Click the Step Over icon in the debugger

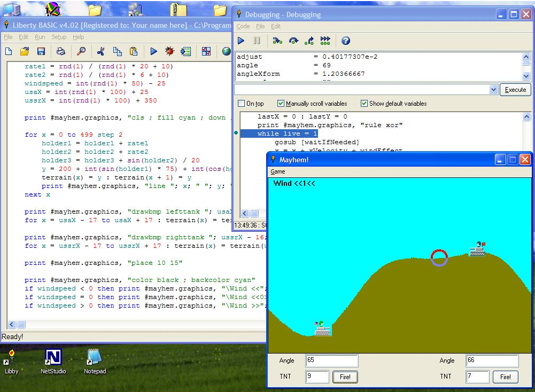[x=293, y=41]
